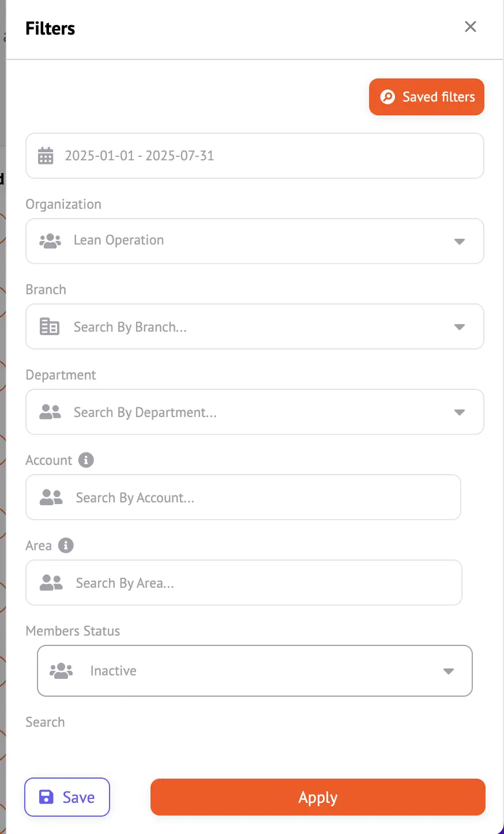Close the Filters panel

coord(471,27)
